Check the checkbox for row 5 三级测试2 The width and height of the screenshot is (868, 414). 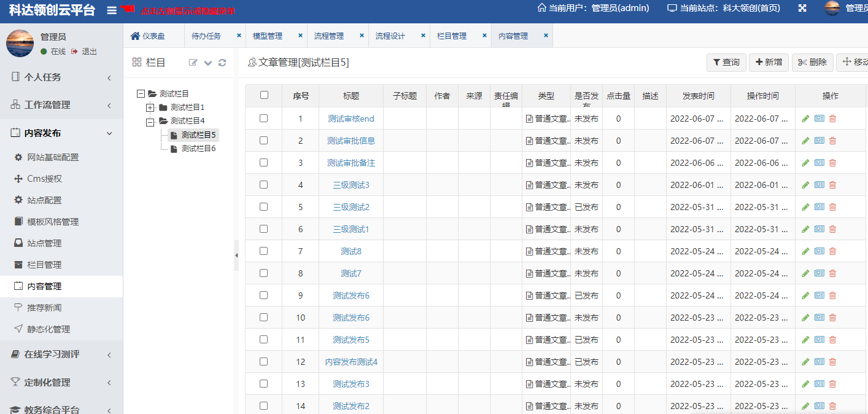click(264, 207)
